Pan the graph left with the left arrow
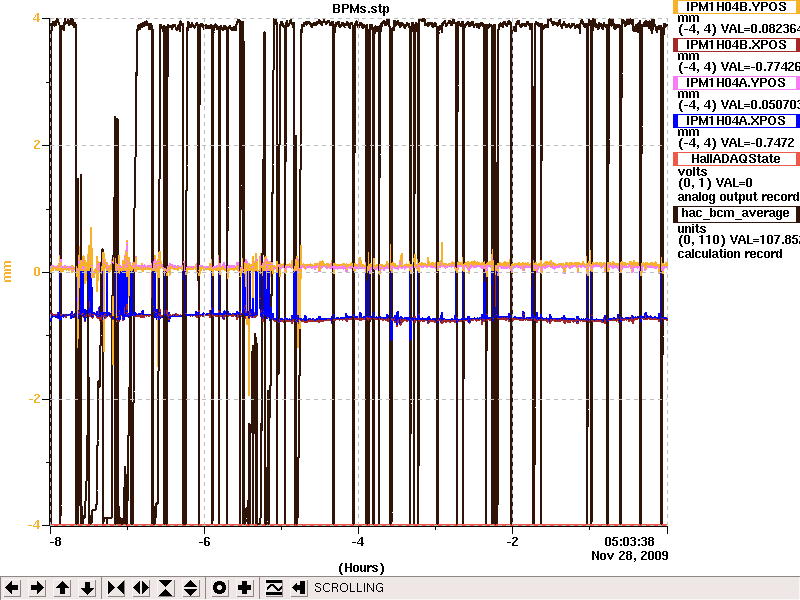The width and height of the screenshot is (800, 600). (x=12, y=588)
